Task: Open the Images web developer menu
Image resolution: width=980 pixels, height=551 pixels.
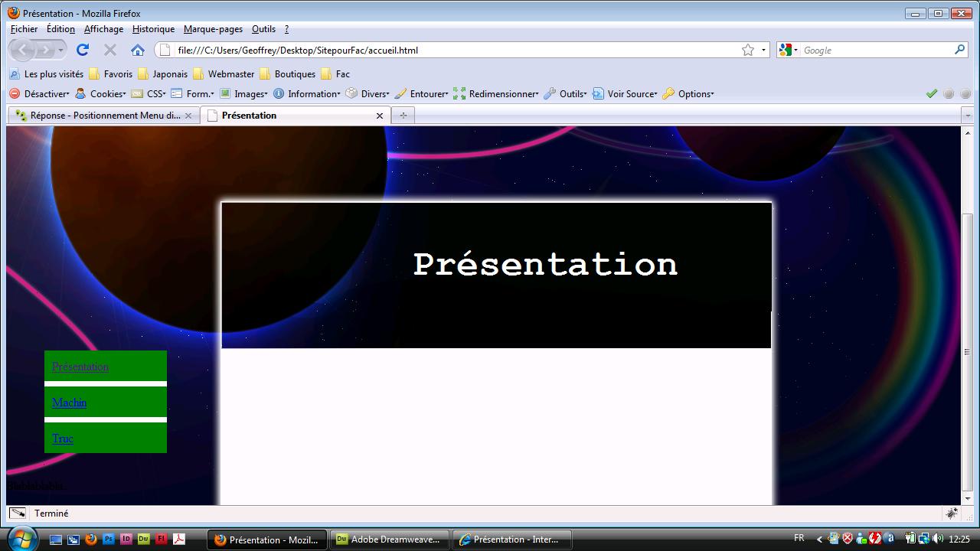Action: (x=243, y=93)
